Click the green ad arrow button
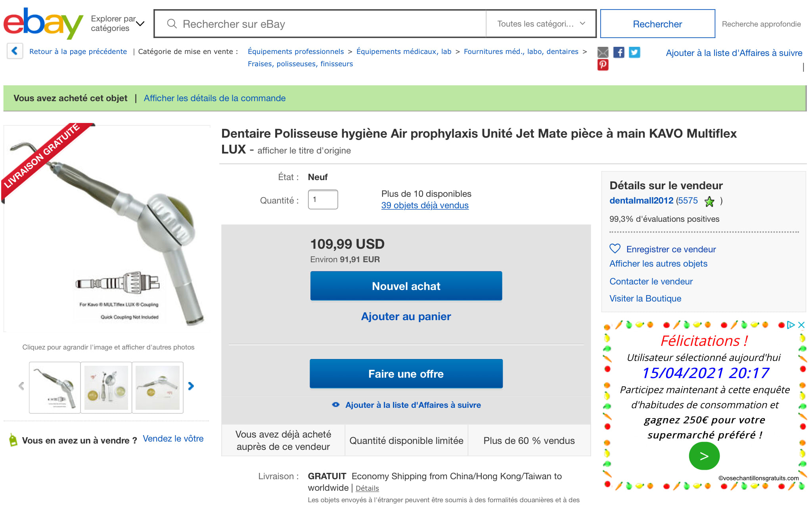 tap(704, 456)
